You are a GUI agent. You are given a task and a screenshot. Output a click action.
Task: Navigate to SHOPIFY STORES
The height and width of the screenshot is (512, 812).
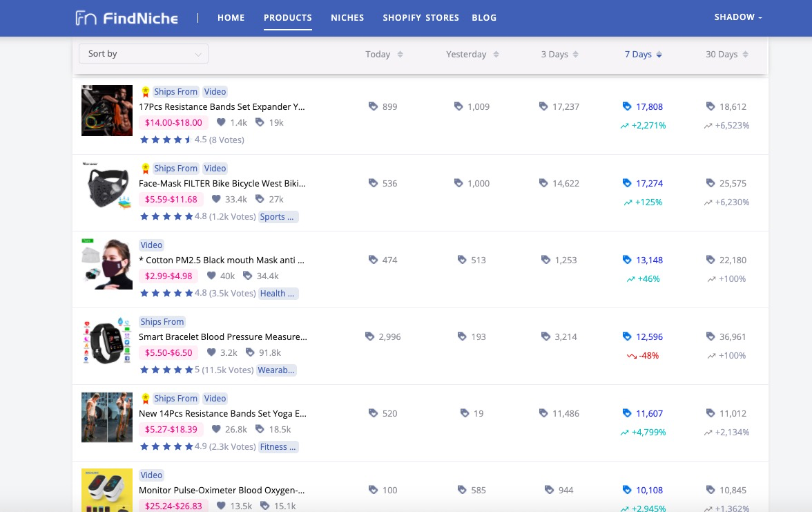[421, 18]
